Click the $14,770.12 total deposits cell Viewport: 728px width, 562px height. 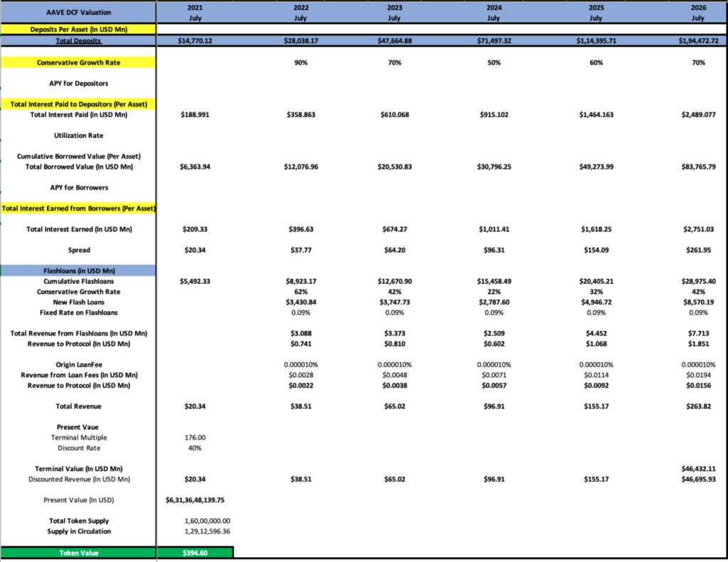point(195,41)
